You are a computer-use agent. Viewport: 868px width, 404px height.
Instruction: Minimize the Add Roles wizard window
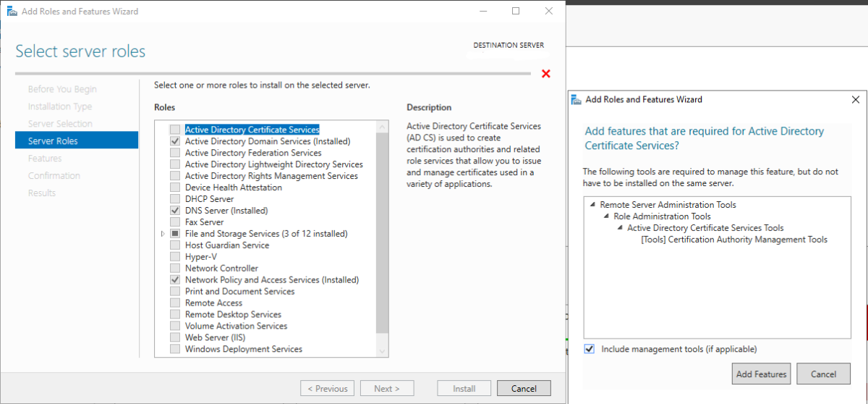[482, 12]
